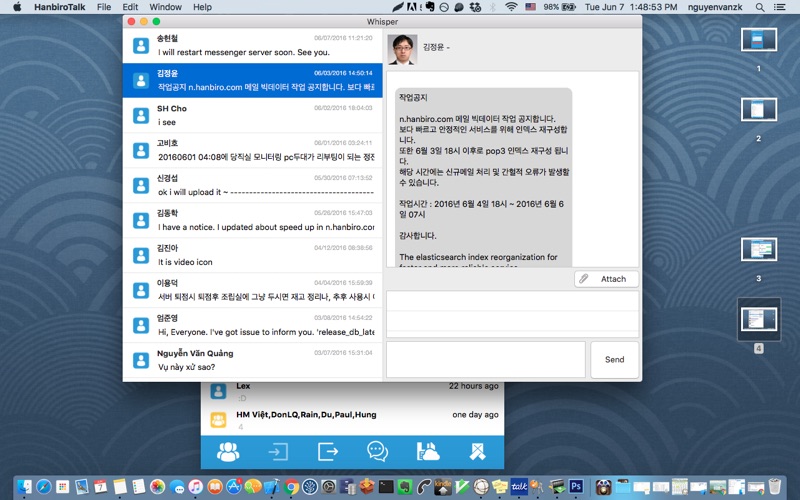Select the Nguyễn Văn Quảng conversation
The image size is (800, 500).
253,360
